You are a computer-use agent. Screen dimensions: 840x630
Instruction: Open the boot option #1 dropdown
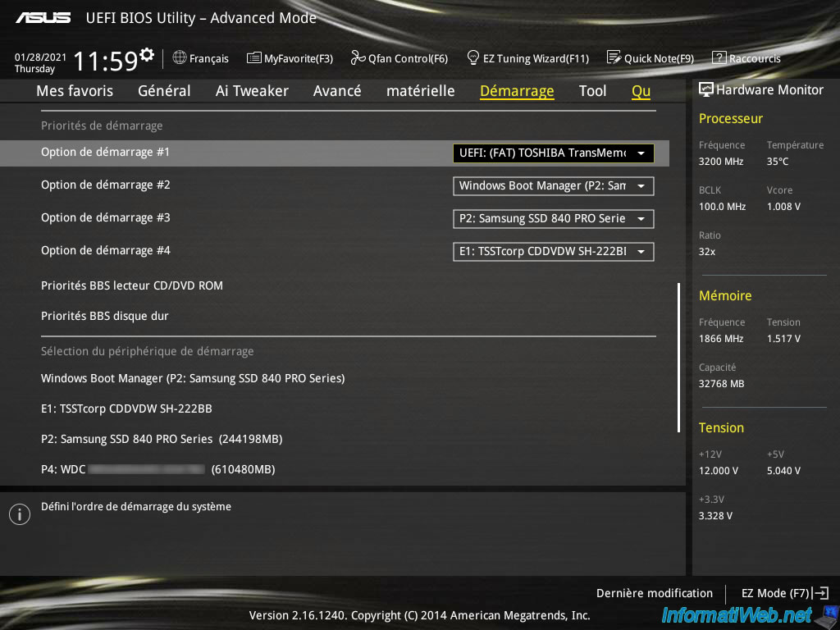554,153
